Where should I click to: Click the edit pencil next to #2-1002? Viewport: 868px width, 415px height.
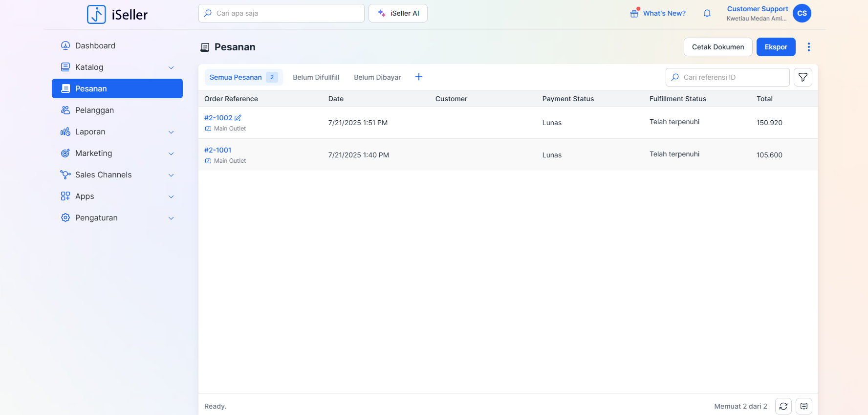coord(238,118)
